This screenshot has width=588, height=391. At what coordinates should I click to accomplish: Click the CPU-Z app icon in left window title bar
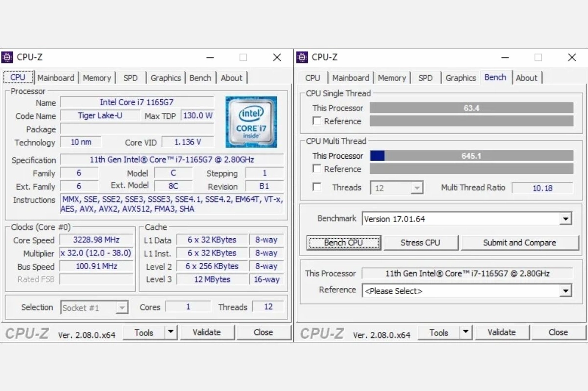coord(7,57)
